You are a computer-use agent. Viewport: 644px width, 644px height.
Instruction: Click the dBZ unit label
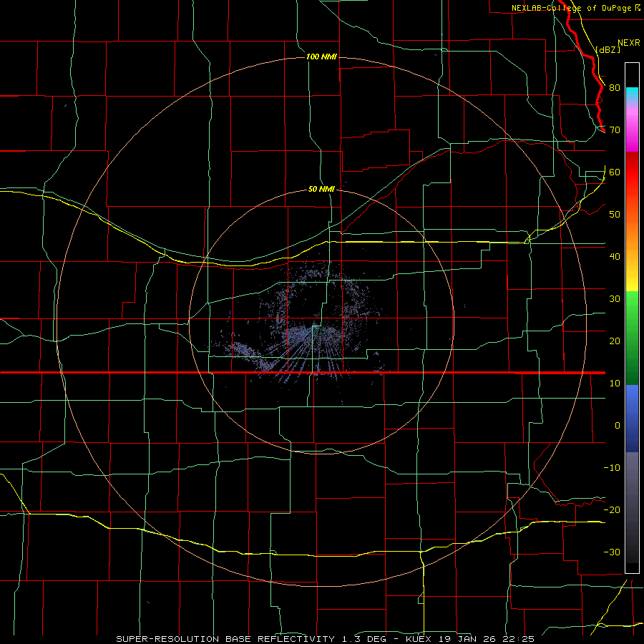[x=608, y=49]
